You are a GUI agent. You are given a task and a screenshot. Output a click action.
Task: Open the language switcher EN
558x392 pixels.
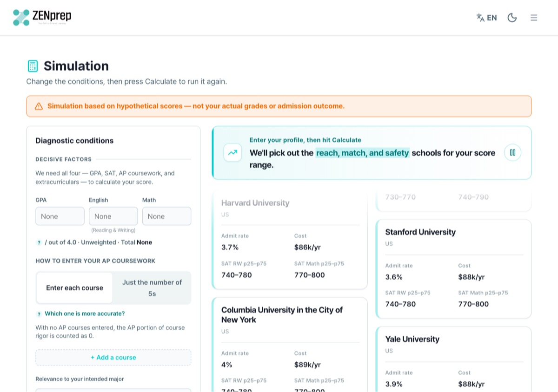487,18
